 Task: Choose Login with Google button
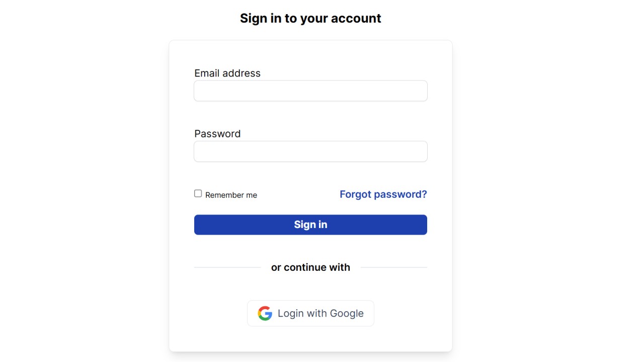tap(310, 313)
